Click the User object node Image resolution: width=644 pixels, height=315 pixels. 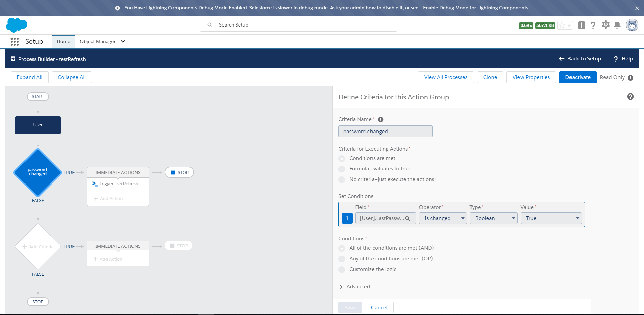tap(38, 125)
